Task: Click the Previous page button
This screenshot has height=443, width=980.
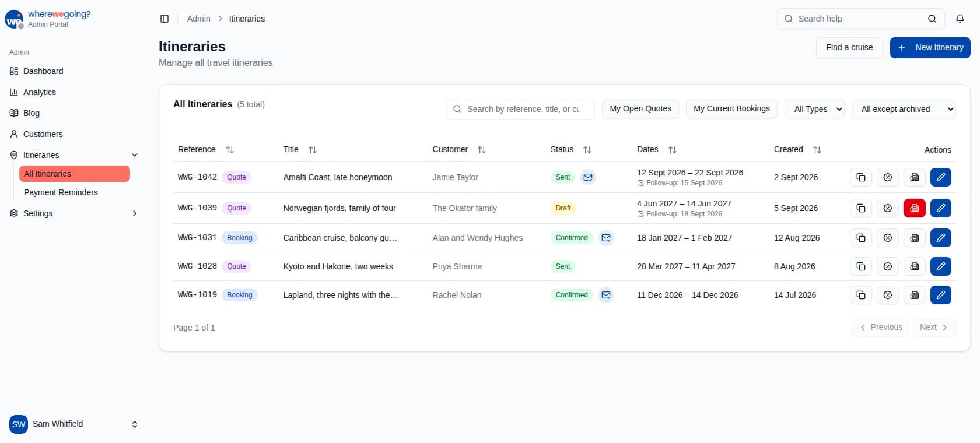Action: coord(880,328)
